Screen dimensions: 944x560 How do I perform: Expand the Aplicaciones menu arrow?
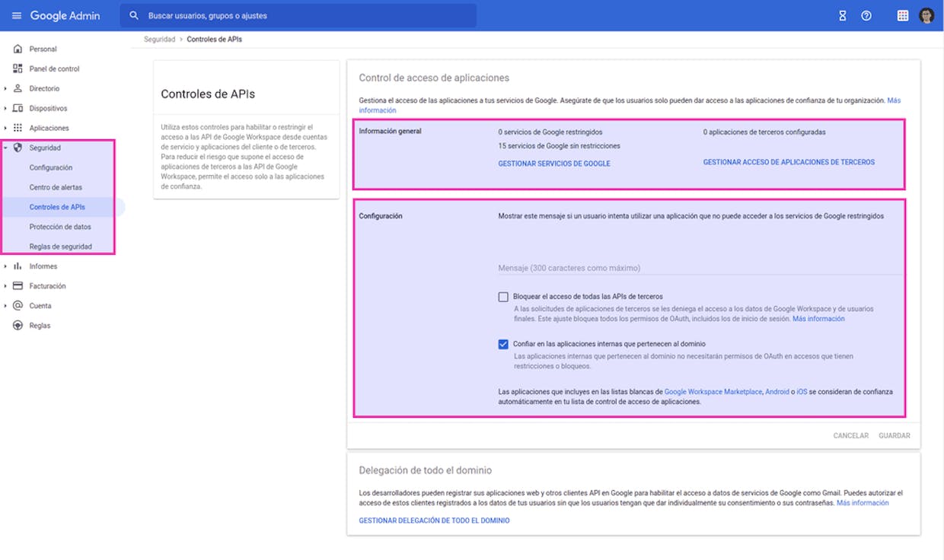5,128
